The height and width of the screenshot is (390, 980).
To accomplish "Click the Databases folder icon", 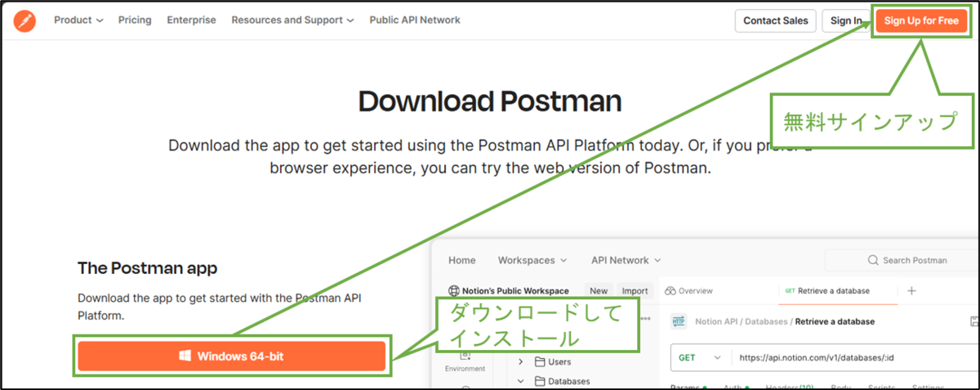I will point(540,381).
